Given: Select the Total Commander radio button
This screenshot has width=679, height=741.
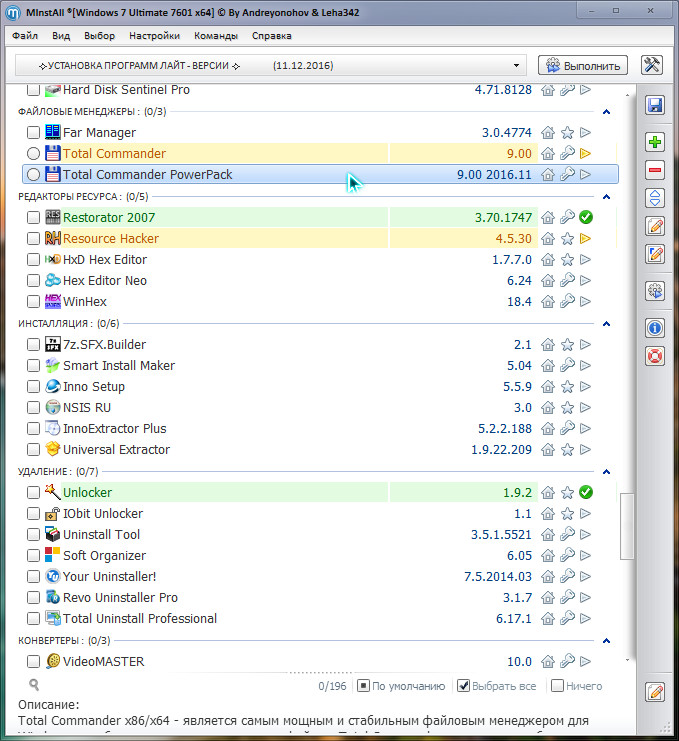Looking at the screenshot, I should (x=33, y=154).
